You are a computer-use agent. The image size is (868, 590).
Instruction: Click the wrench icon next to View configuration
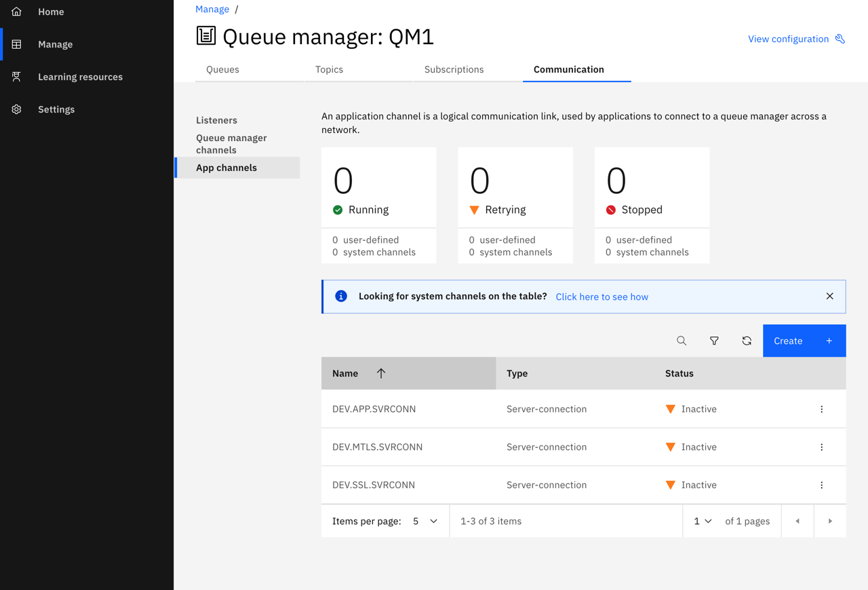[840, 39]
